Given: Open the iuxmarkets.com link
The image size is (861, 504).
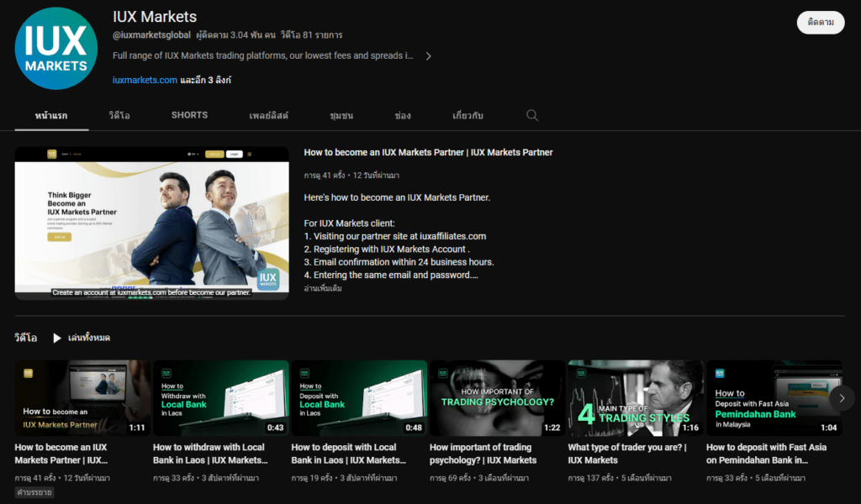Looking at the screenshot, I should (145, 80).
